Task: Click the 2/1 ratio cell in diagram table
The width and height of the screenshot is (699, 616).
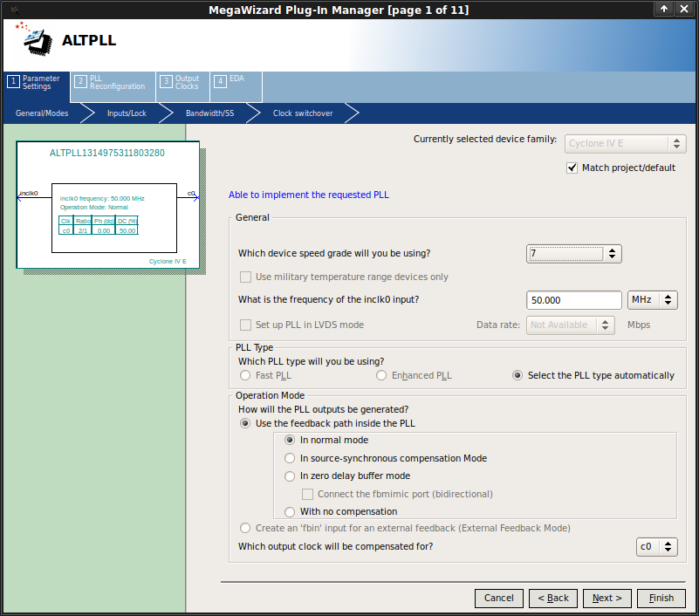Action: point(83,230)
